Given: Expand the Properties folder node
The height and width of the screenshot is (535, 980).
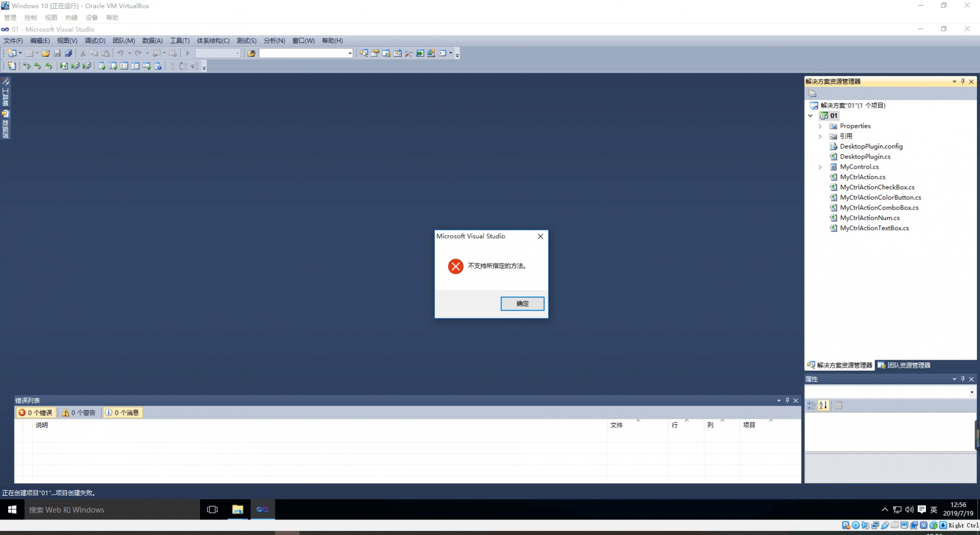Looking at the screenshot, I should click(820, 126).
